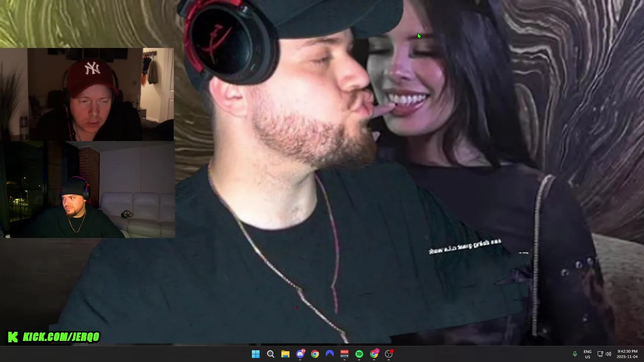644x362 pixels.
Task: Open the second Chrome icon with notification badge
Action: point(374,354)
